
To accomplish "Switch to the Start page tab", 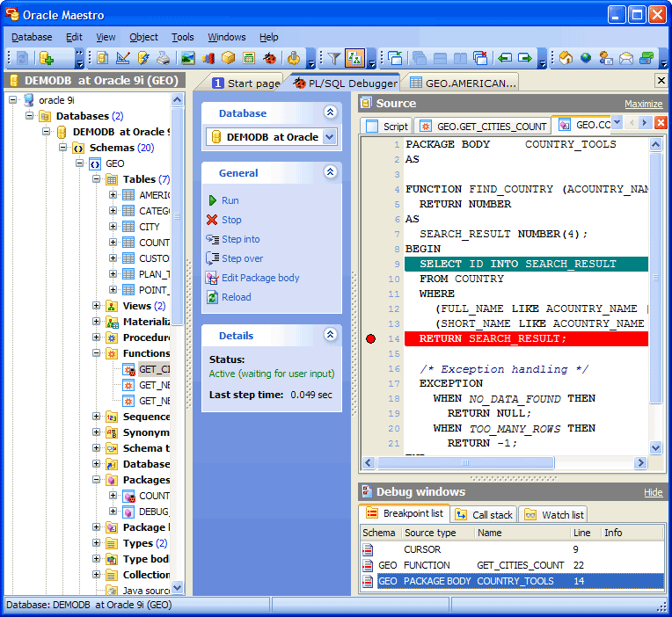I will [x=246, y=83].
